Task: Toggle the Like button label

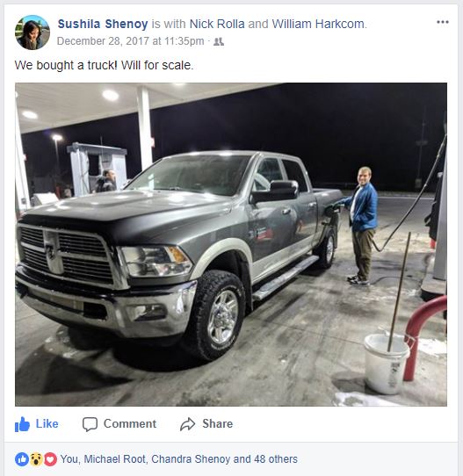Action: click(x=47, y=424)
